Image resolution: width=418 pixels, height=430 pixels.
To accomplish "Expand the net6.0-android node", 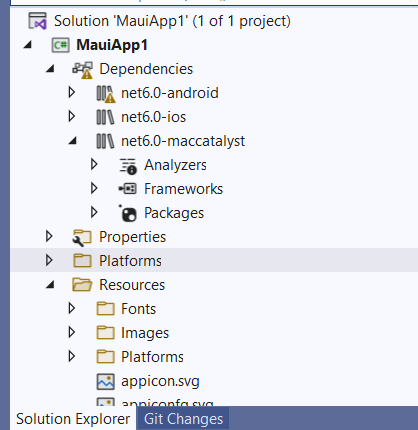I will (x=72, y=92).
